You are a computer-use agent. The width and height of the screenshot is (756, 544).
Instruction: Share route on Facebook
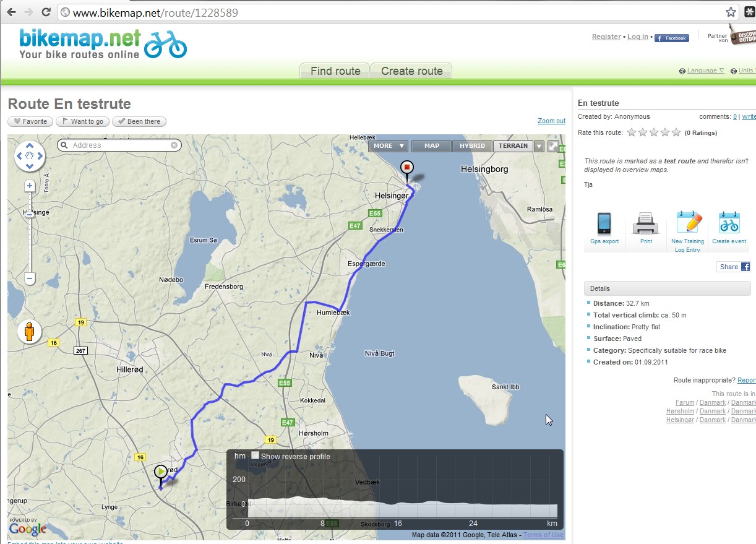click(734, 267)
